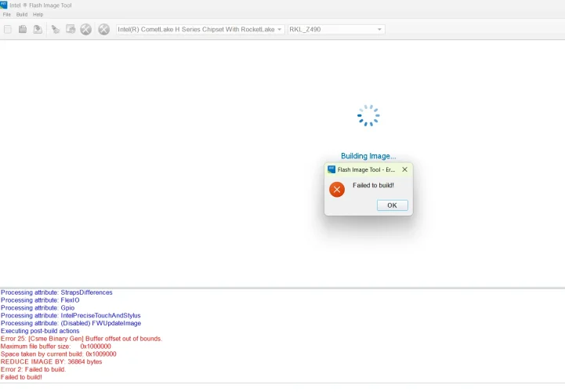Click log line 'Processing attribute: FlexIO'
The width and height of the screenshot is (565, 392).
[40, 299]
